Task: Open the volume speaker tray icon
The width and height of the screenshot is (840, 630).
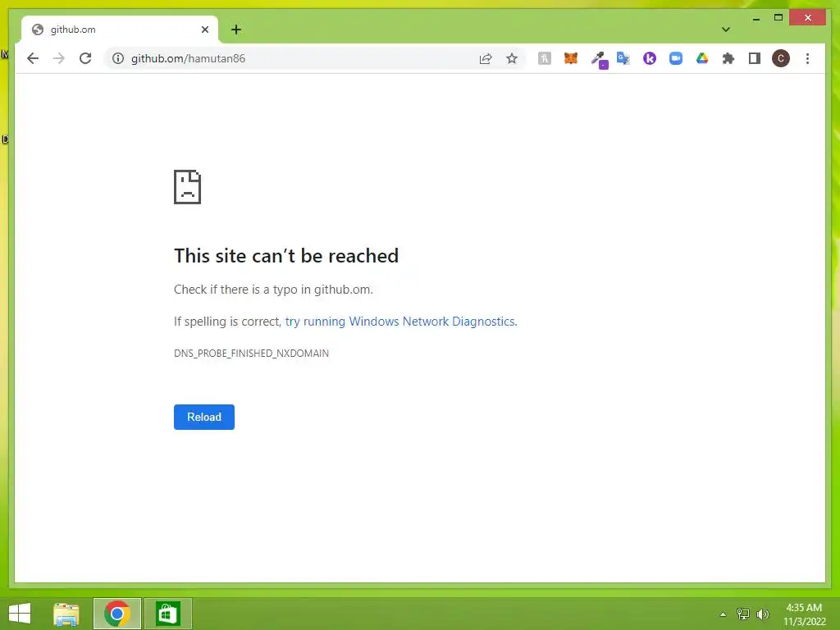Action: pyautogui.click(x=763, y=614)
